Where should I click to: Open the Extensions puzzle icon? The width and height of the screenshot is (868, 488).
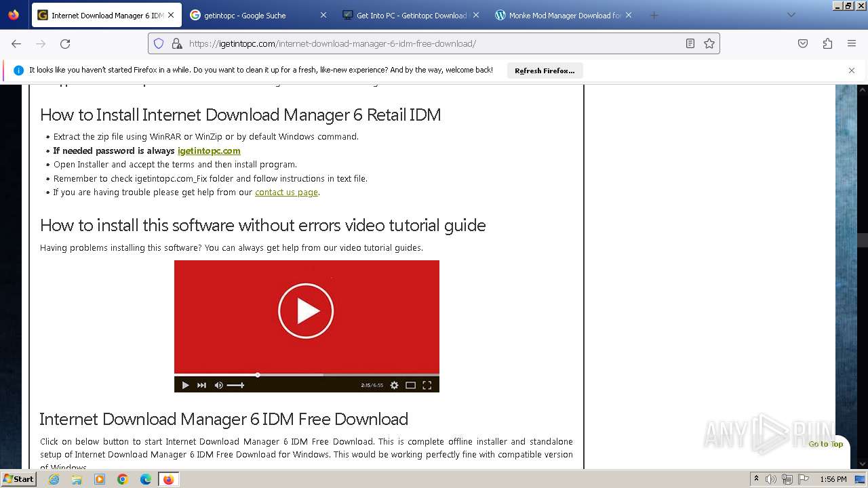pos(827,43)
